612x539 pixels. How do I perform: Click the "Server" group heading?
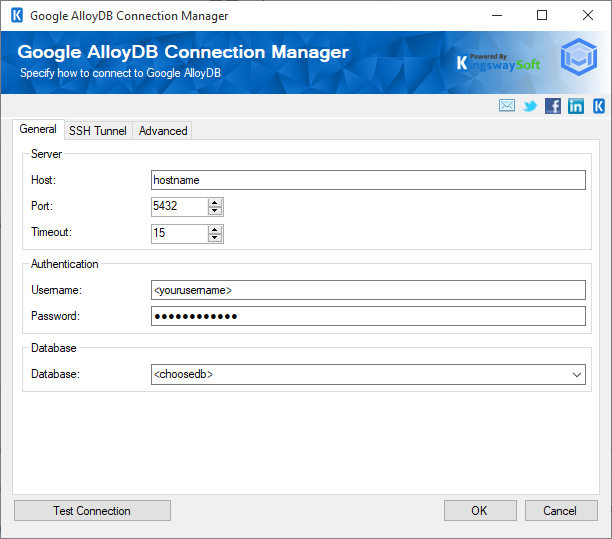[x=46, y=154]
